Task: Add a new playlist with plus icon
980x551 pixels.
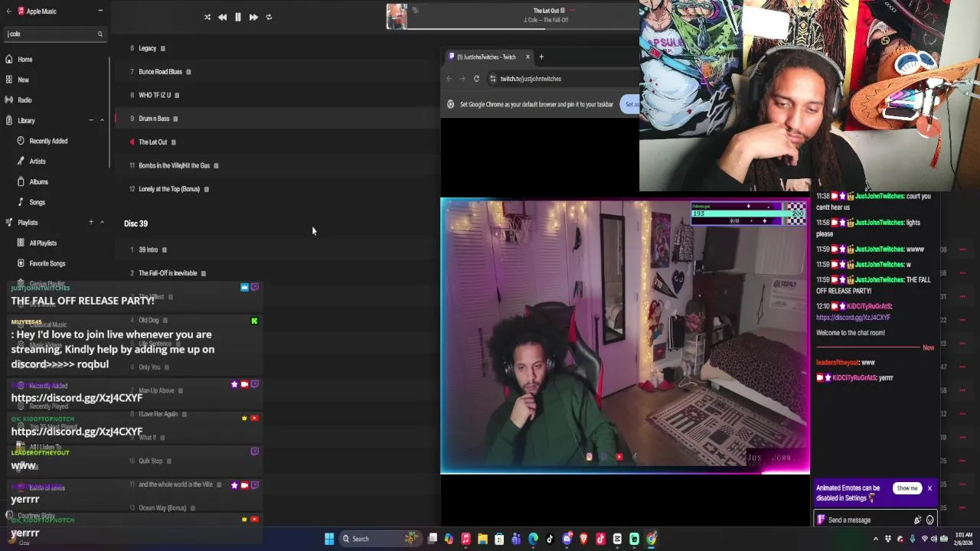Action: pyautogui.click(x=90, y=222)
